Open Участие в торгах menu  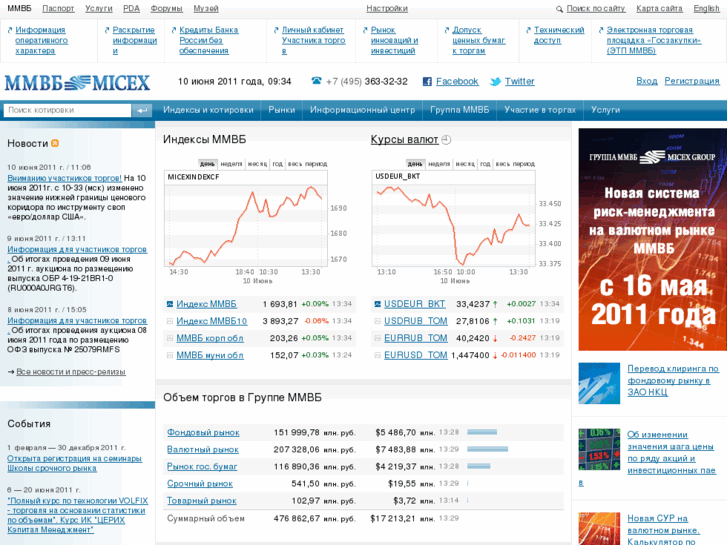[x=540, y=110]
